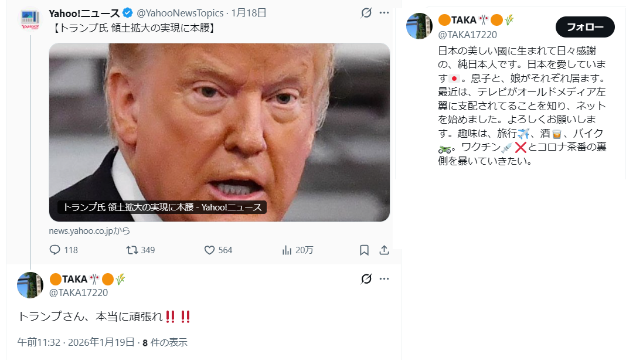Open the news.yahoo.co.jp source link
626x364 pixels.
tap(90, 231)
